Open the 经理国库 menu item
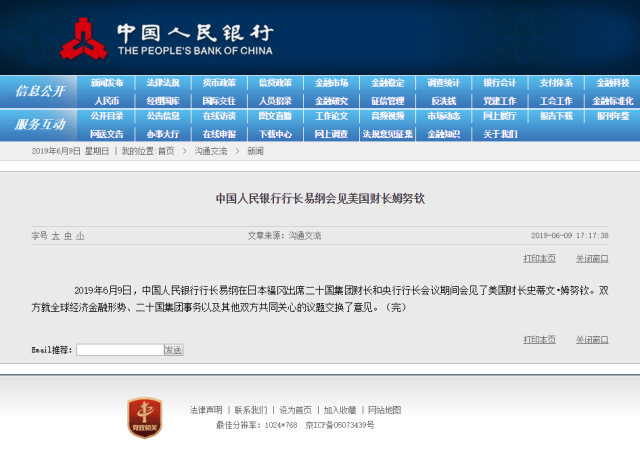 pyautogui.click(x=163, y=101)
